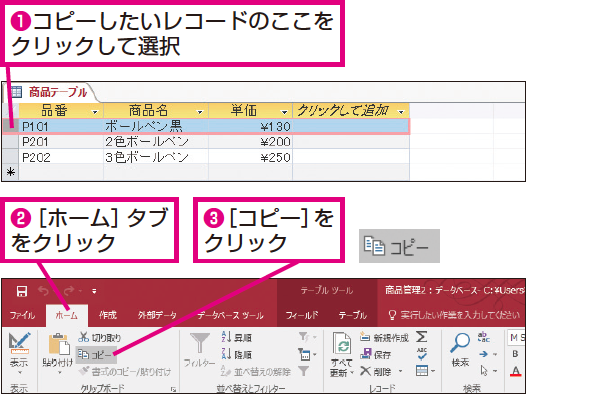
Task: Click the 表示 (View) design icon
Action: pos(19,344)
